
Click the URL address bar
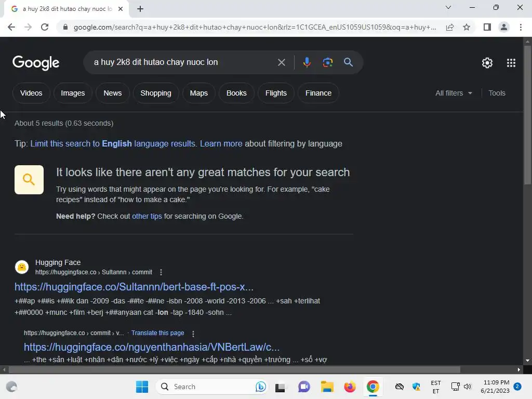(x=255, y=27)
